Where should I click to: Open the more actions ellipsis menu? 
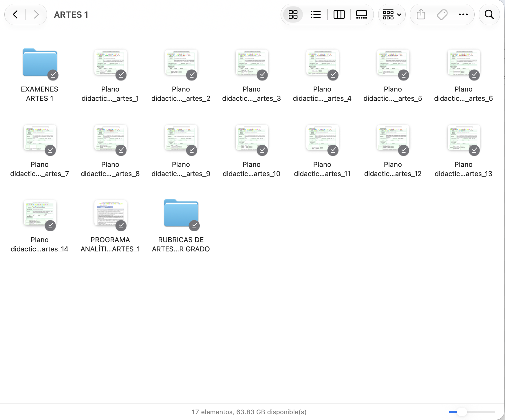pyautogui.click(x=463, y=14)
